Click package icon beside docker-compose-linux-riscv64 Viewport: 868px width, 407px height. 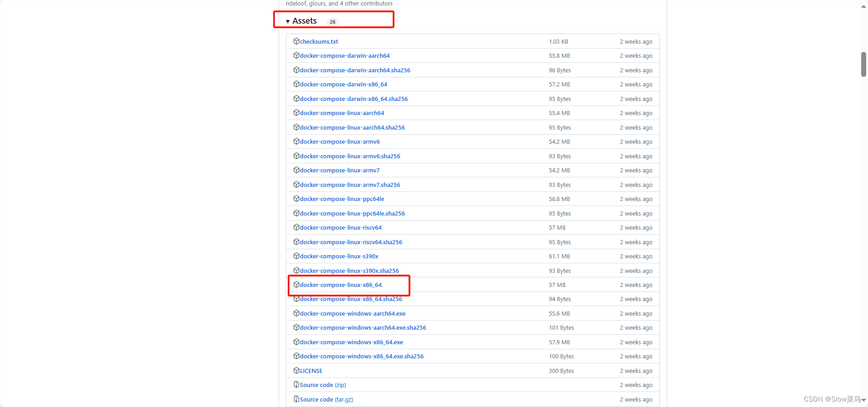[296, 227]
